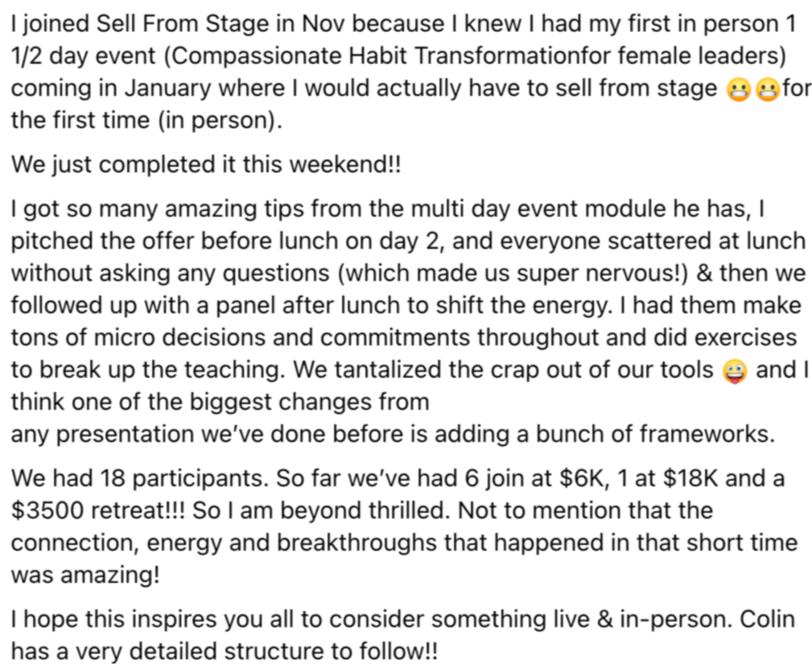Click the first grimacing face emoji
This screenshot has height=664, width=812.
[739, 90]
